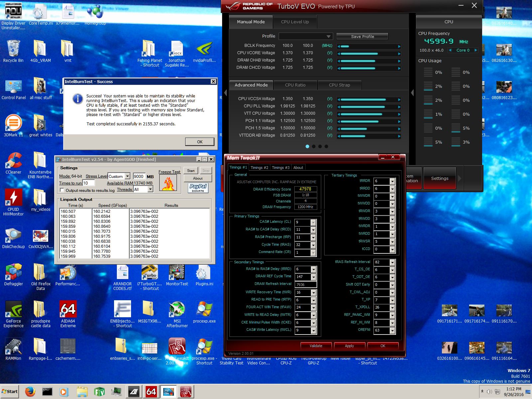Increase the DRAM CHAB Voltage right arrow

click(x=399, y=61)
